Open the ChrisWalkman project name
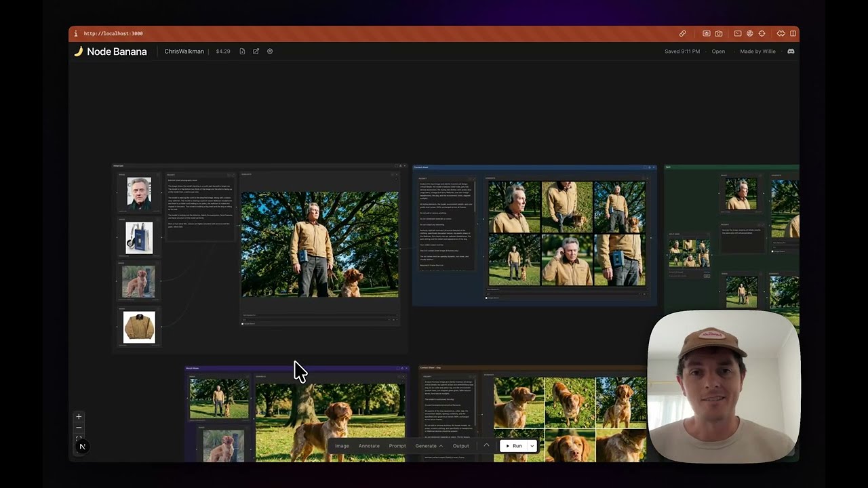The height and width of the screenshot is (488, 868). point(184,52)
